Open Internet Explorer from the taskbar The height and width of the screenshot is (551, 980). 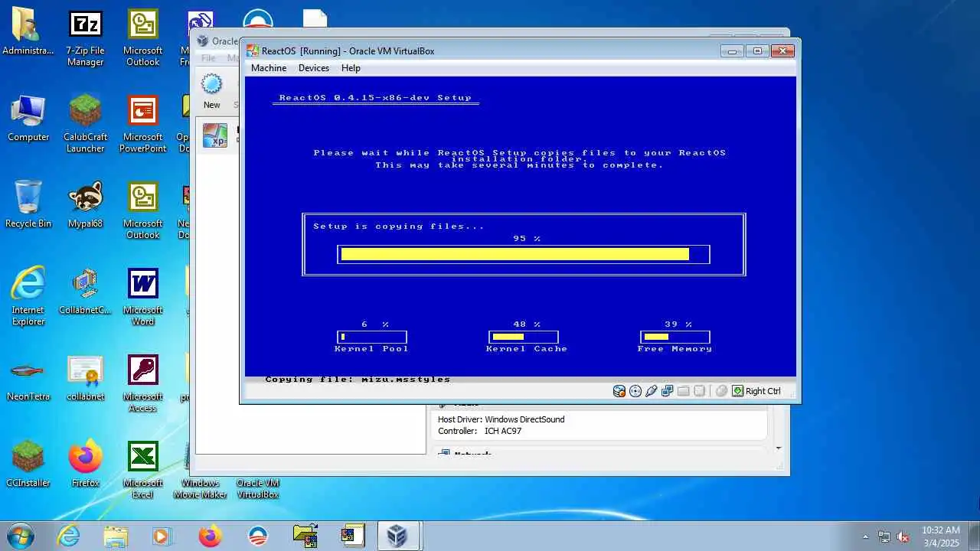click(68, 536)
